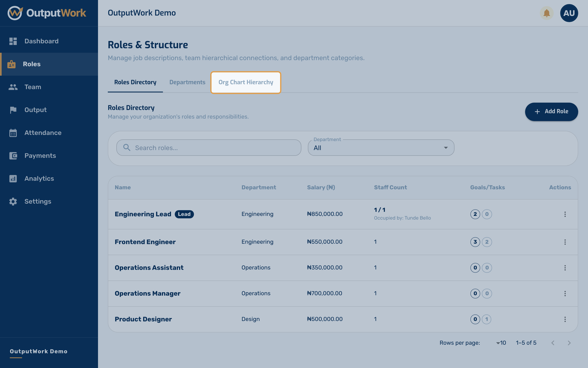This screenshot has height=368, width=588.
Task: Click the Staff Count column header
Action: coord(390,187)
